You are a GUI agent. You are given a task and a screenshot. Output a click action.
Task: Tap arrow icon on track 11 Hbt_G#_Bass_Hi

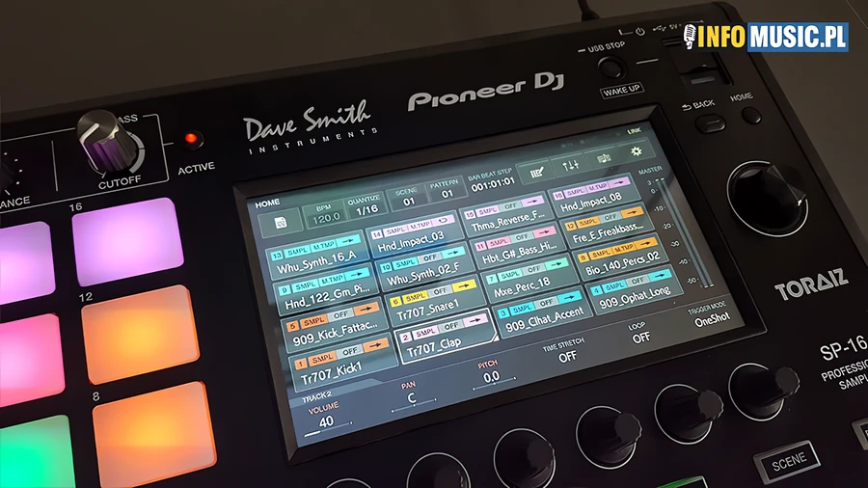click(544, 232)
